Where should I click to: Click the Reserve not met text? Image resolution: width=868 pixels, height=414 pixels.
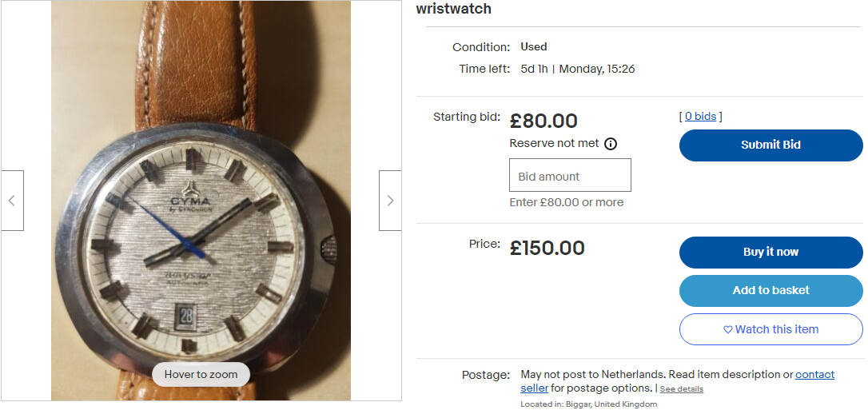coord(554,144)
